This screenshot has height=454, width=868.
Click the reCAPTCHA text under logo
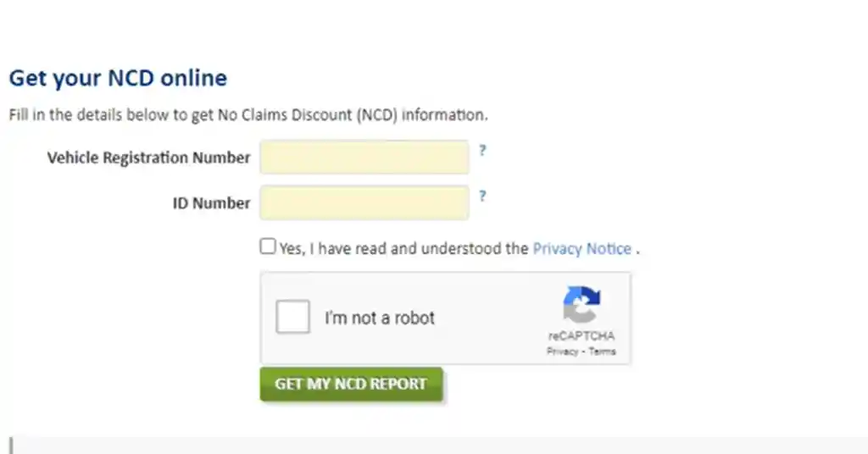tap(581, 335)
